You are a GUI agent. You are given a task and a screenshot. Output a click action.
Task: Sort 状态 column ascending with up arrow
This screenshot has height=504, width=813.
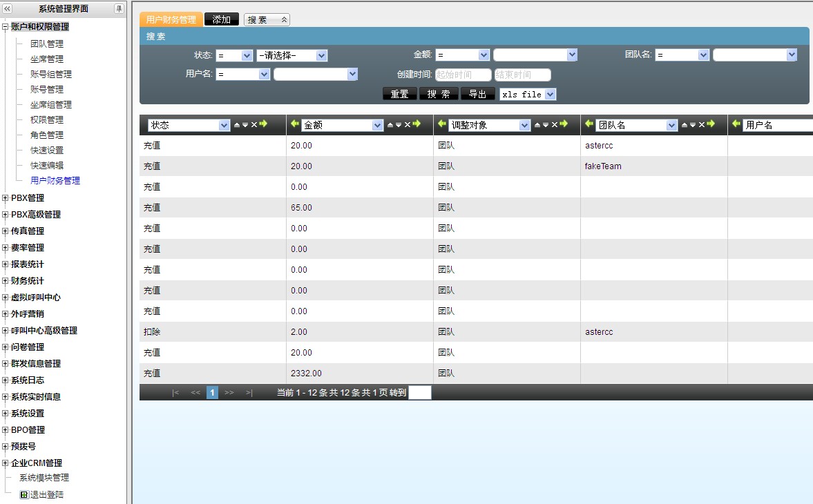[237, 125]
